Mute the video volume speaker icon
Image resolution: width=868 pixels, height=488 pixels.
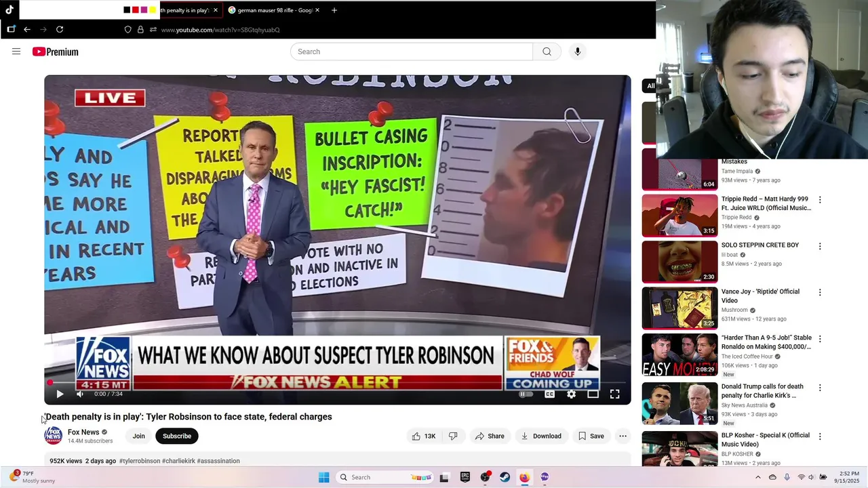point(80,394)
